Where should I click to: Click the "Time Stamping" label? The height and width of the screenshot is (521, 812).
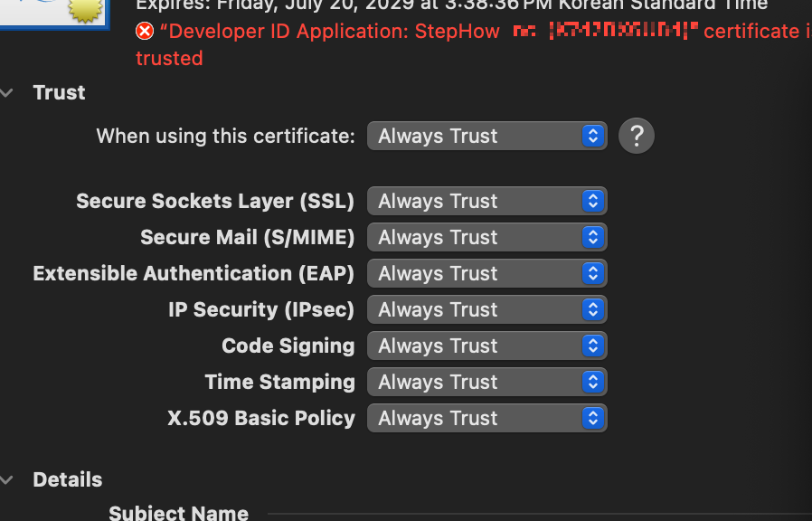[x=280, y=383]
